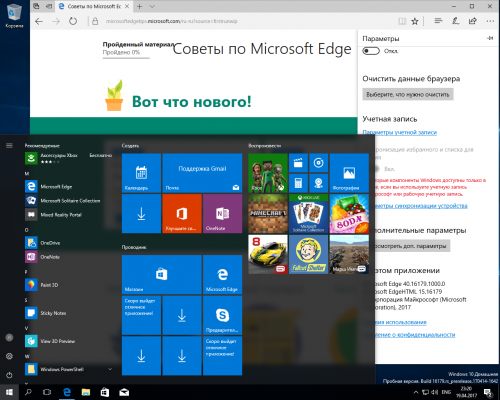This screenshot has width=500, height=400.
Task: Open File Explorer from the taskbar
Action: 86,392
